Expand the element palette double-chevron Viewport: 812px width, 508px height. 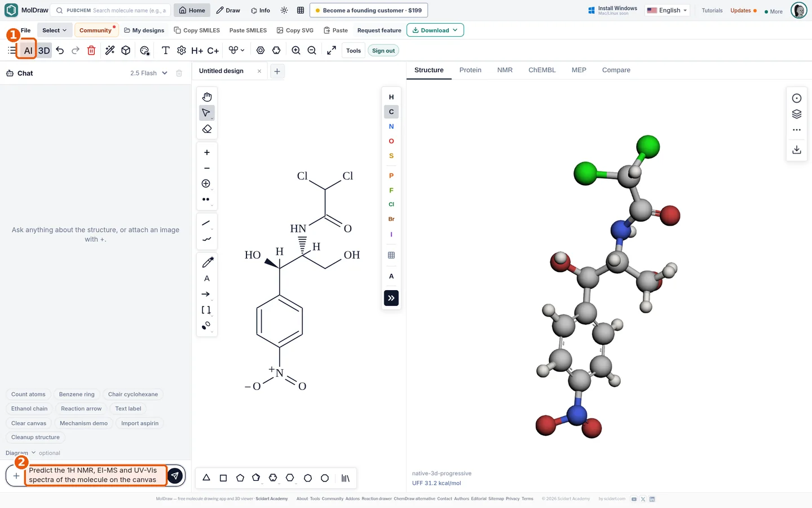(x=391, y=298)
